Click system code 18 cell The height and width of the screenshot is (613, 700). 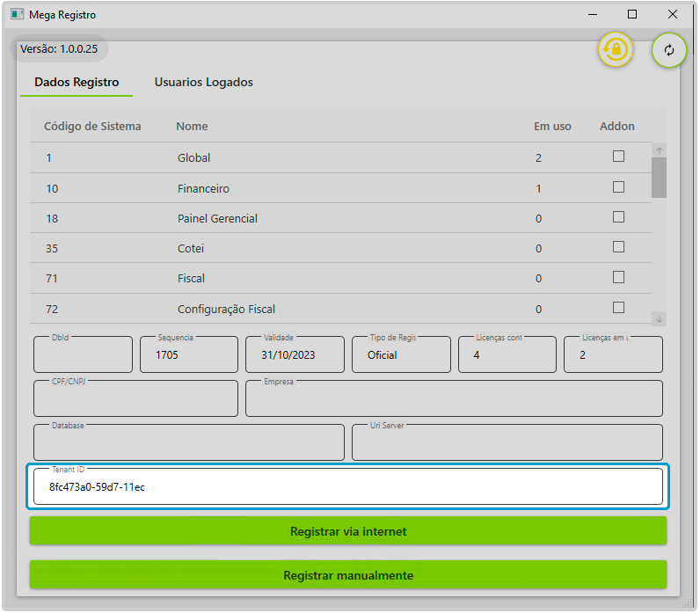(52, 218)
